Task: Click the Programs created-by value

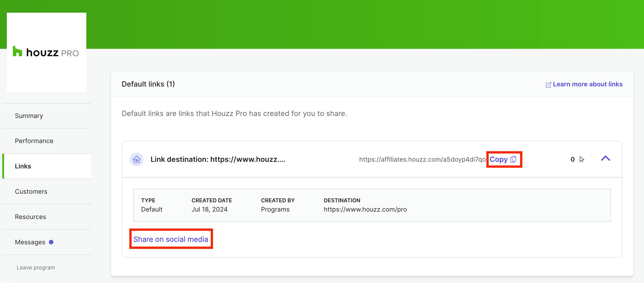Action: (x=275, y=209)
